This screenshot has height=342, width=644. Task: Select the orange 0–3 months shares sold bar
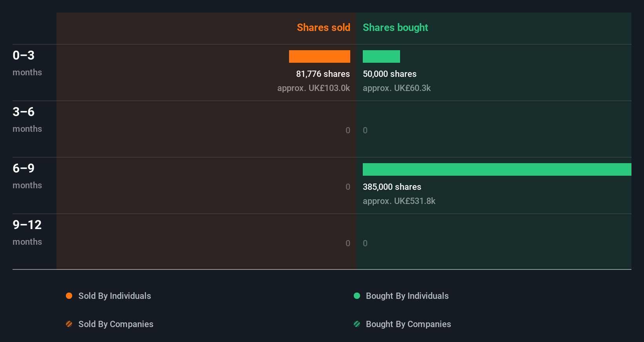click(320, 56)
